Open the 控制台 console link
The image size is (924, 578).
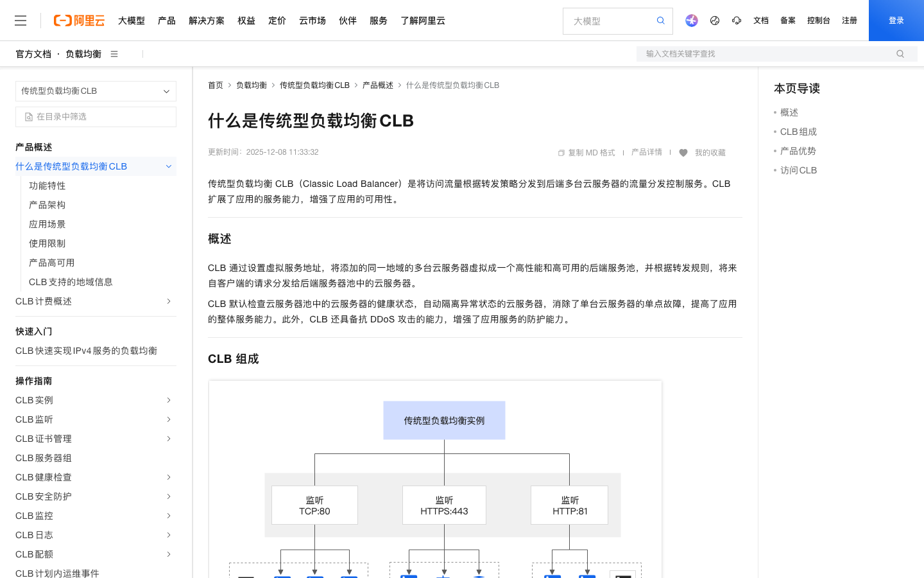tap(819, 21)
